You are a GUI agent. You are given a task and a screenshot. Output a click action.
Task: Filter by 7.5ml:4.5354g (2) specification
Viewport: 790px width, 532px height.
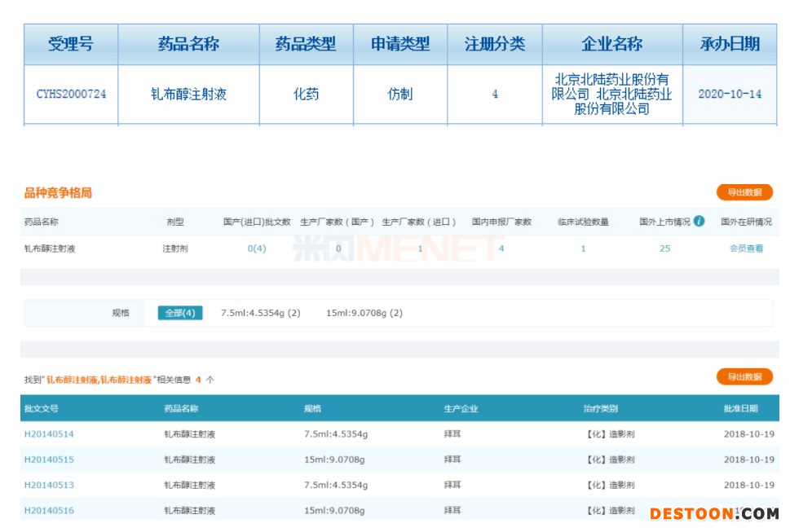[x=261, y=313]
